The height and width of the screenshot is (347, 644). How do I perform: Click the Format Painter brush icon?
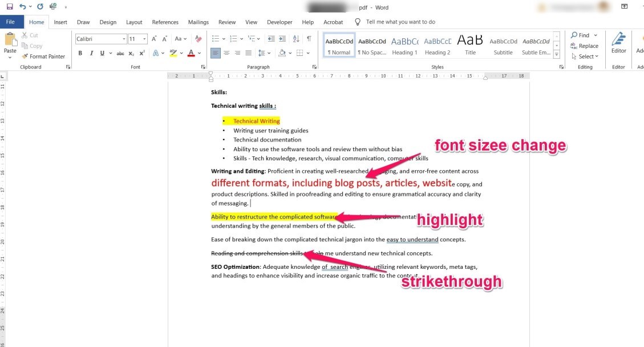click(25, 57)
